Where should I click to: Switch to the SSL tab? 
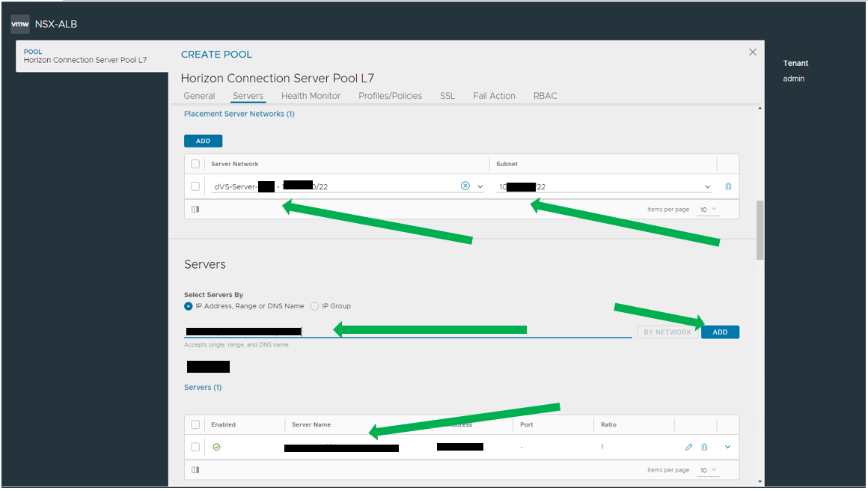(x=447, y=96)
